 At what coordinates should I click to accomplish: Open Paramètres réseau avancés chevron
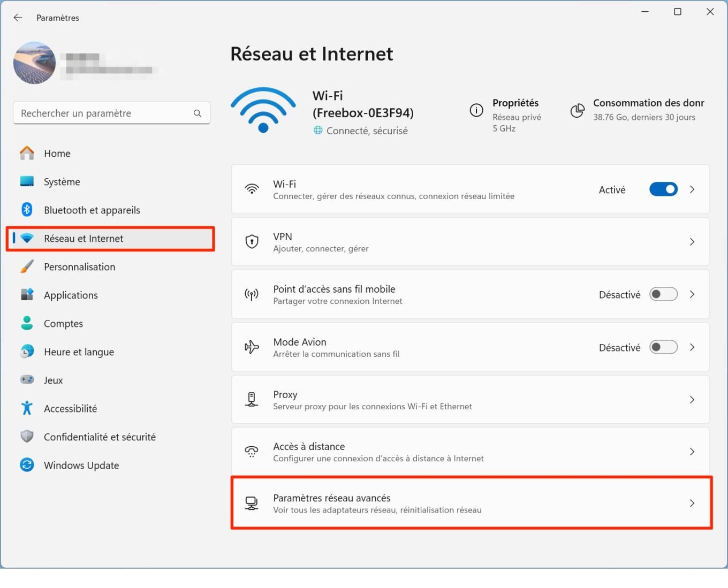coord(692,503)
